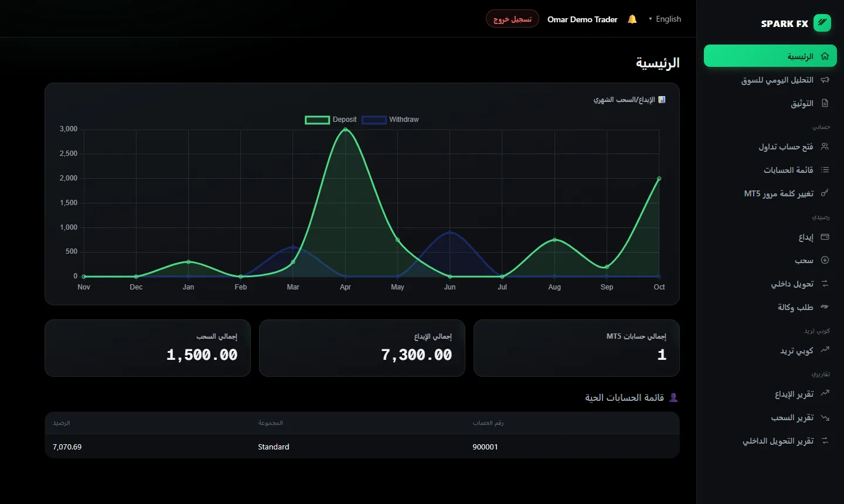The width and height of the screenshot is (844, 504).
Task: Click the wallet icon beside إيداع
Action: click(x=825, y=237)
